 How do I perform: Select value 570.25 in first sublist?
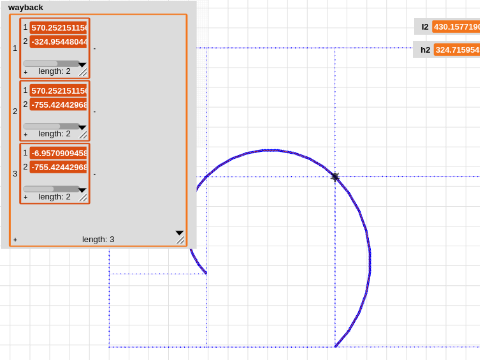pos(58,28)
